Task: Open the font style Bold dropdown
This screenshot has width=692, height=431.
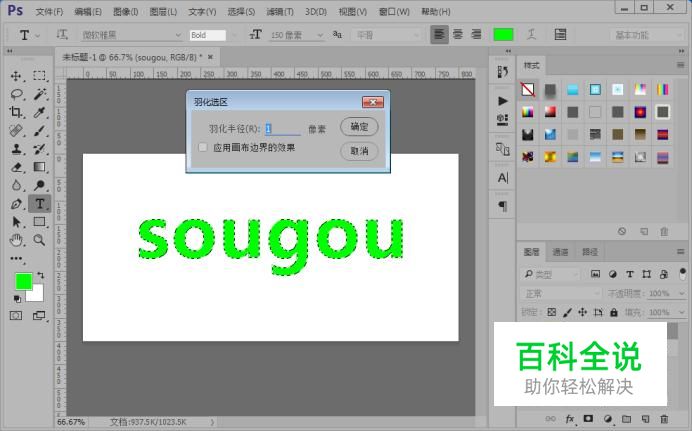Action: [x=214, y=35]
